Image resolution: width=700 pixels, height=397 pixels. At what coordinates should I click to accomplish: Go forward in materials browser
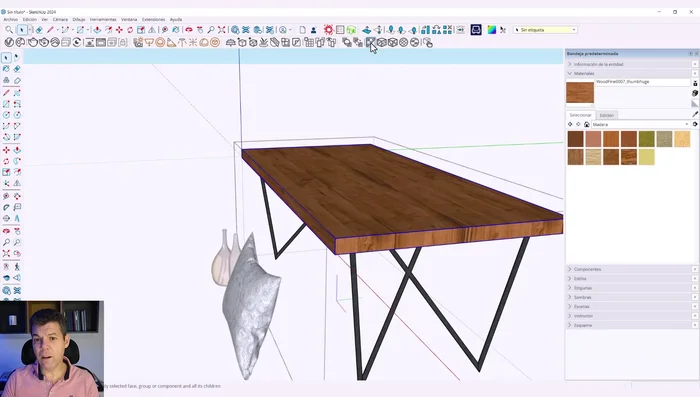[x=578, y=124]
